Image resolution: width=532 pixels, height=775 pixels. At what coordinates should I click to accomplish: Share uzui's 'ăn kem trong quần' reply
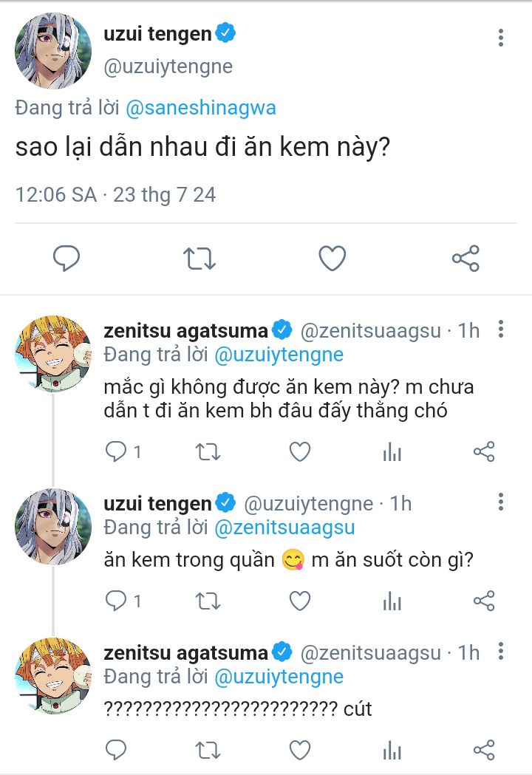pyautogui.click(x=483, y=601)
